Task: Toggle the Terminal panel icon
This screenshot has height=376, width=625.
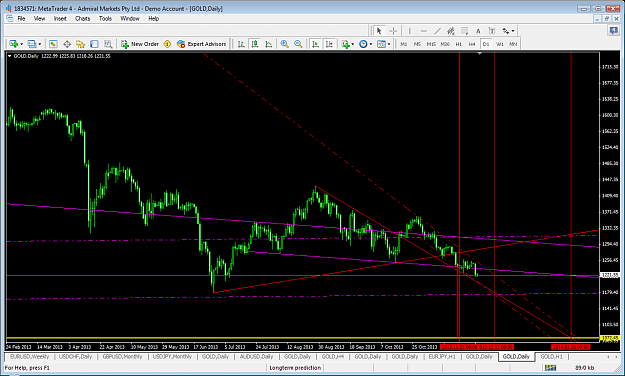Action: [x=94, y=44]
